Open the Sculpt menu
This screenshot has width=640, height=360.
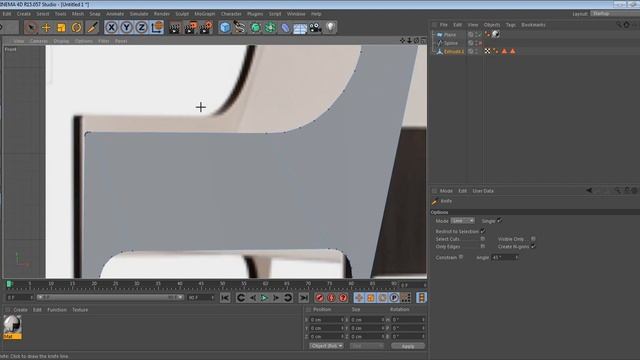(x=182, y=14)
